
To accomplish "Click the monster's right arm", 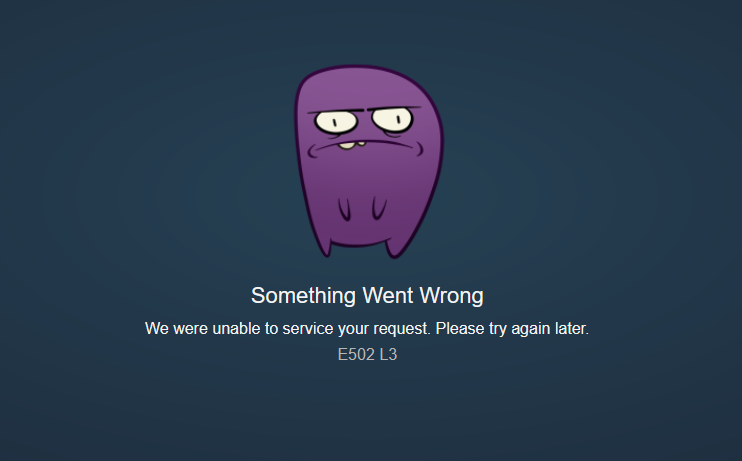I will click(x=379, y=208).
